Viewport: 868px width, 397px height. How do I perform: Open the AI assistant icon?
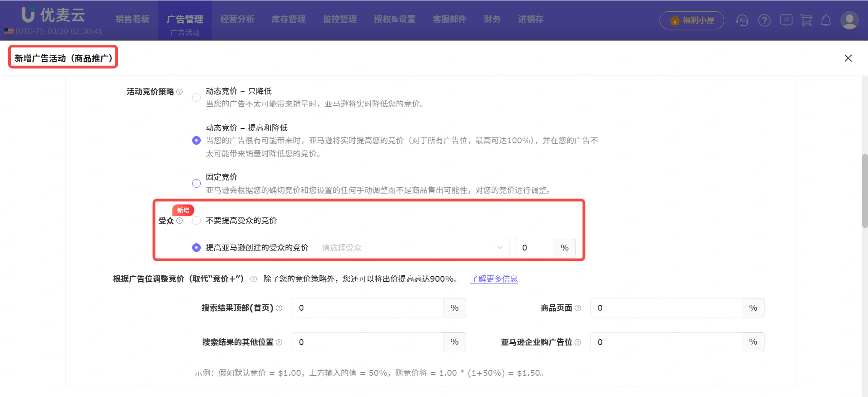[x=742, y=20]
